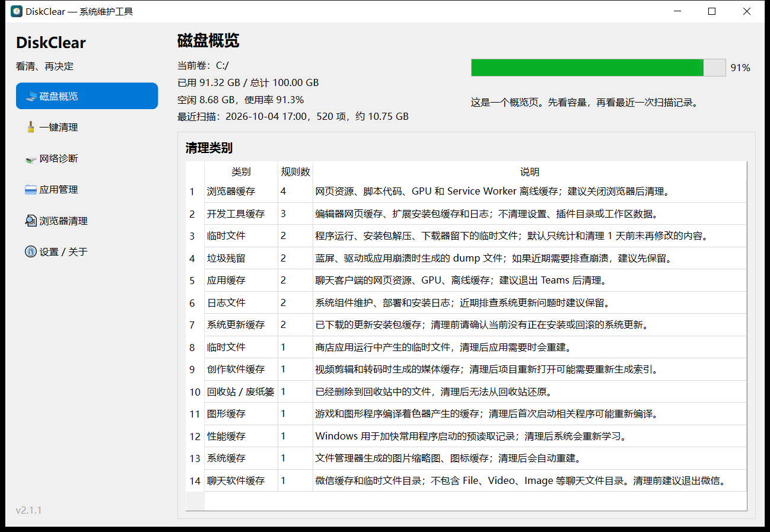Screen dimensions: 770x532
Task: Click the 91% label beside progress bar
Action: click(x=740, y=68)
